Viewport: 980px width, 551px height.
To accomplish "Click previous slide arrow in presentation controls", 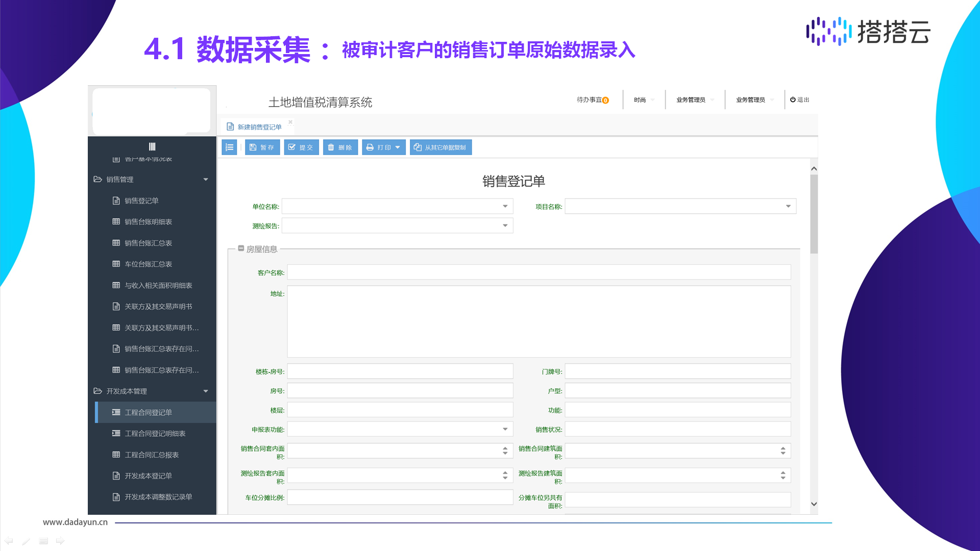I will point(9,541).
